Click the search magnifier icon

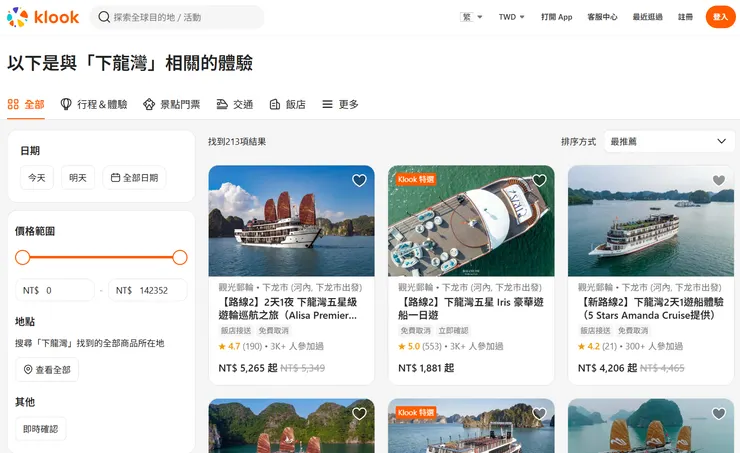click(x=104, y=17)
